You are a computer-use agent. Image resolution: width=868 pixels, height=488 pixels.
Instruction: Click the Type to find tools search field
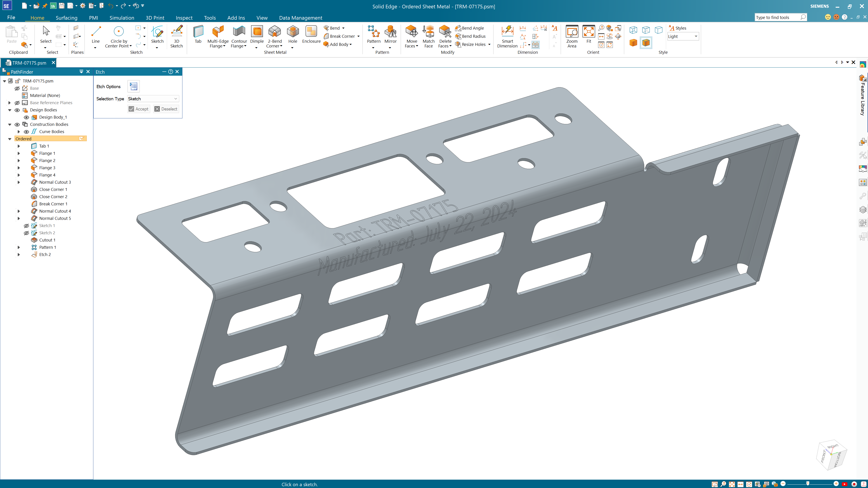pos(778,17)
